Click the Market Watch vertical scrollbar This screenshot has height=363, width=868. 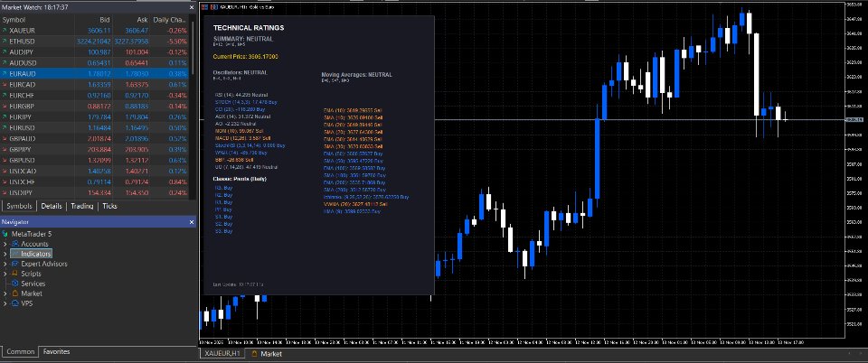(x=193, y=47)
